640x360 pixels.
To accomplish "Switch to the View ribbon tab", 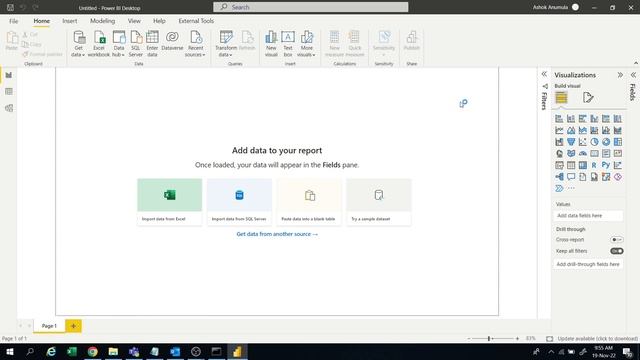I will (134, 21).
